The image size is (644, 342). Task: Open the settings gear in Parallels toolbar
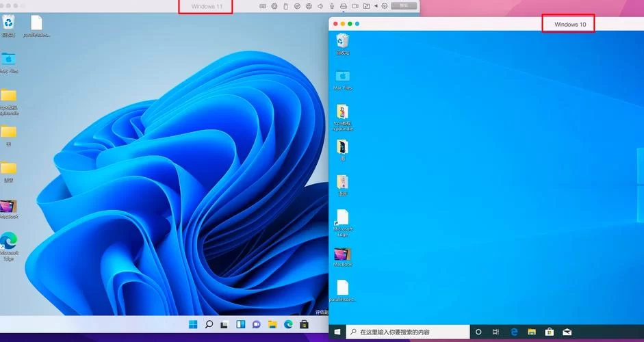pos(385,6)
